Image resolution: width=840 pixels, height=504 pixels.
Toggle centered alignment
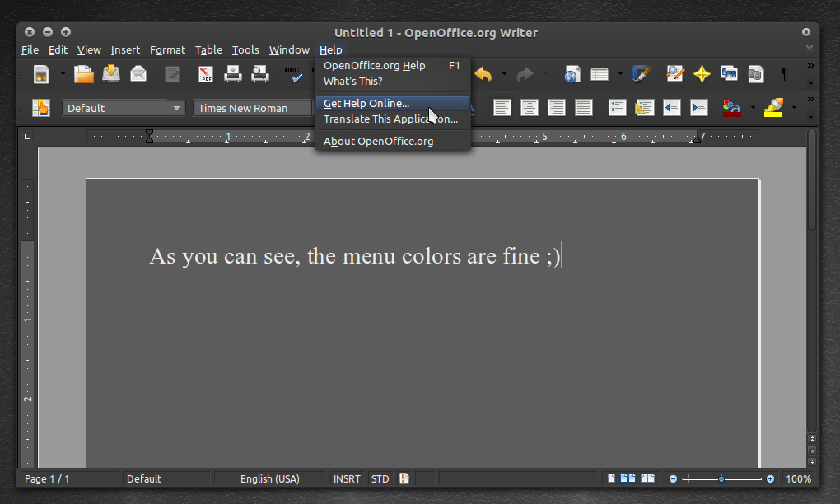pyautogui.click(x=530, y=108)
